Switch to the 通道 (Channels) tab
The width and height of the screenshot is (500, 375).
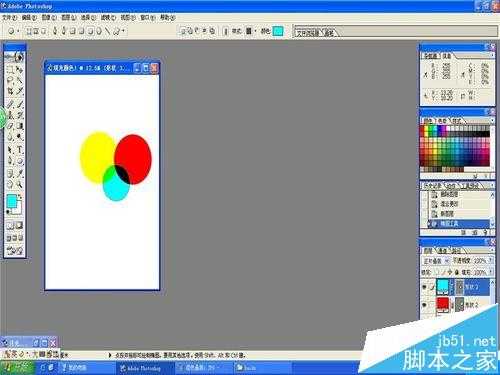(442, 250)
